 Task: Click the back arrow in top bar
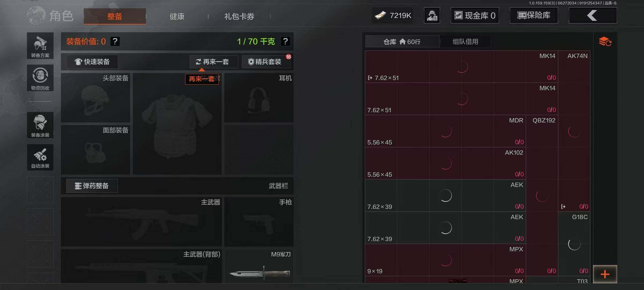pyautogui.click(x=593, y=15)
